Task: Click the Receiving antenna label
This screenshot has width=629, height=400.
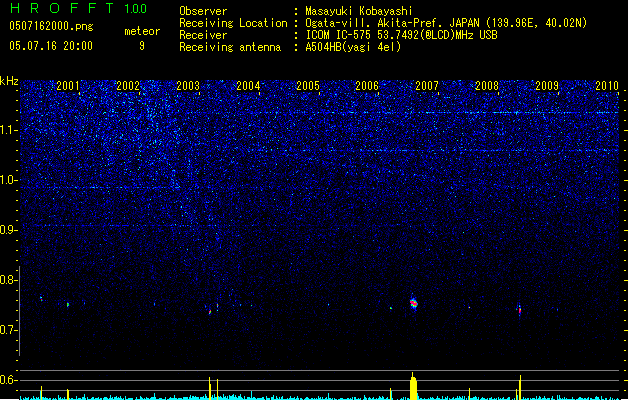Action: click(230, 47)
